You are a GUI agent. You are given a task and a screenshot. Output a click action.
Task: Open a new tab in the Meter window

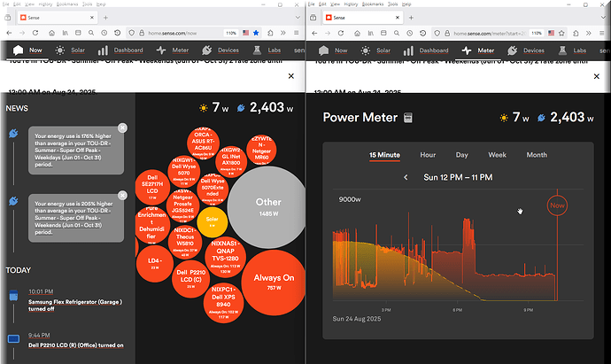pyautogui.click(x=411, y=18)
